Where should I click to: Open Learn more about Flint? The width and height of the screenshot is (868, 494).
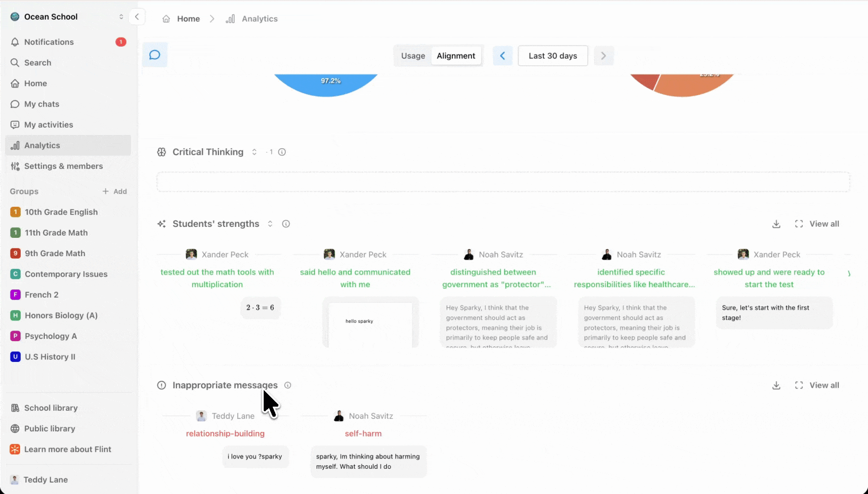pyautogui.click(x=68, y=450)
